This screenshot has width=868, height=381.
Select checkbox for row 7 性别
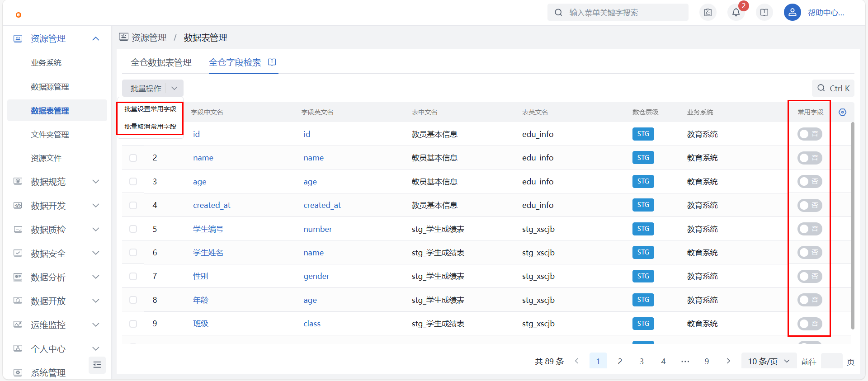point(133,276)
